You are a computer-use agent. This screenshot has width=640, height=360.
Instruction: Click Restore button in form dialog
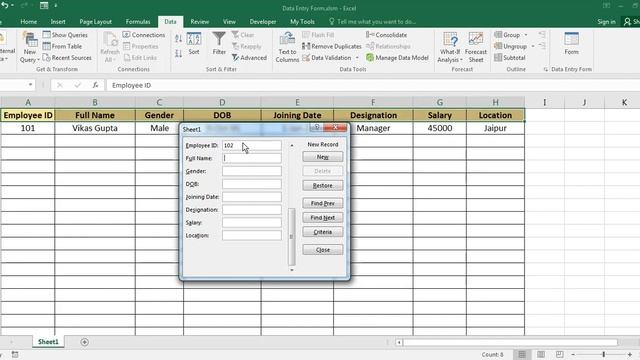point(322,186)
